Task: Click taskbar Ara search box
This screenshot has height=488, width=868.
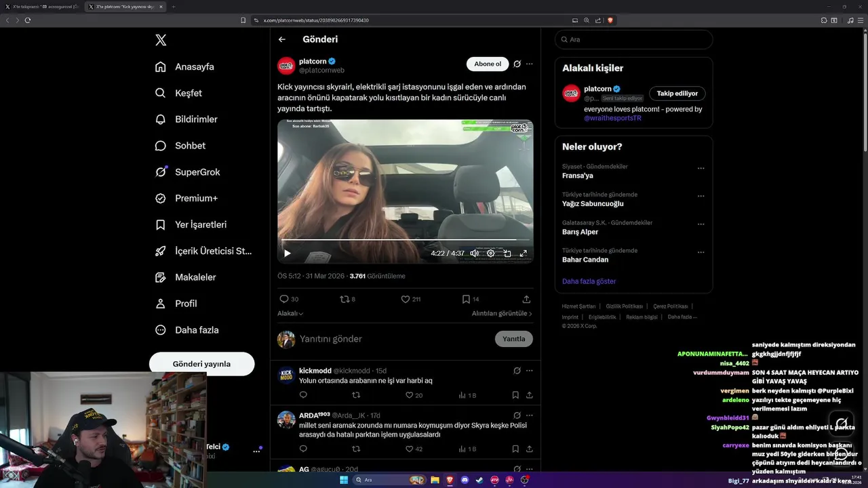Action: [390, 480]
